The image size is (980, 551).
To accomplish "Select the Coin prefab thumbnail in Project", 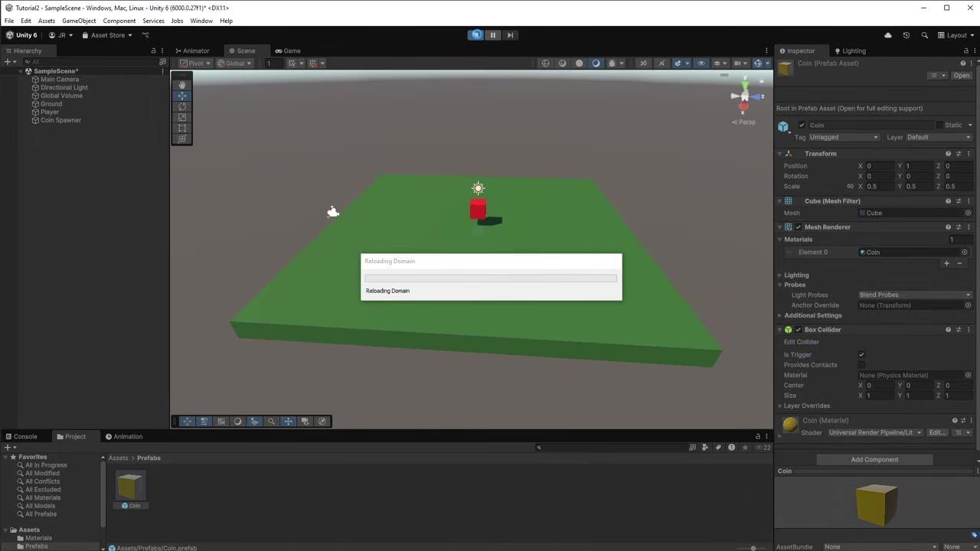I will [130, 485].
